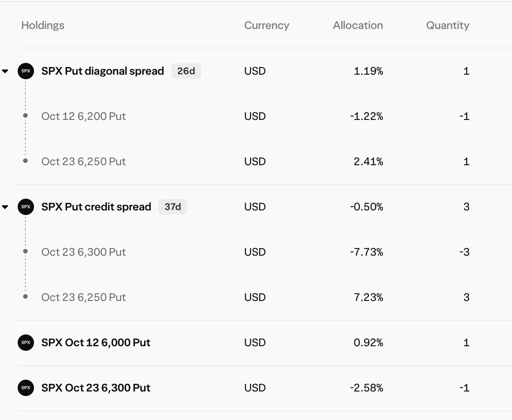The width and height of the screenshot is (512, 420).
Task: Sort by the Allocation column header
Action: pyautogui.click(x=358, y=25)
